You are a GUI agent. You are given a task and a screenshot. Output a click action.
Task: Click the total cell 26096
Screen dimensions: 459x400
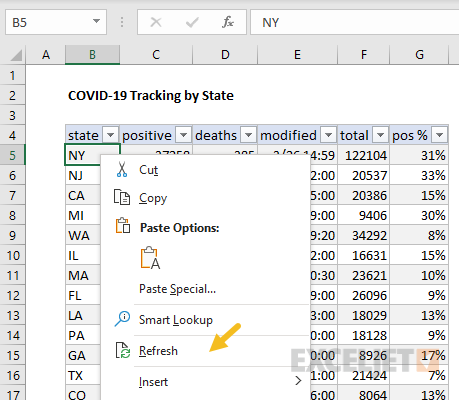tap(364, 295)
